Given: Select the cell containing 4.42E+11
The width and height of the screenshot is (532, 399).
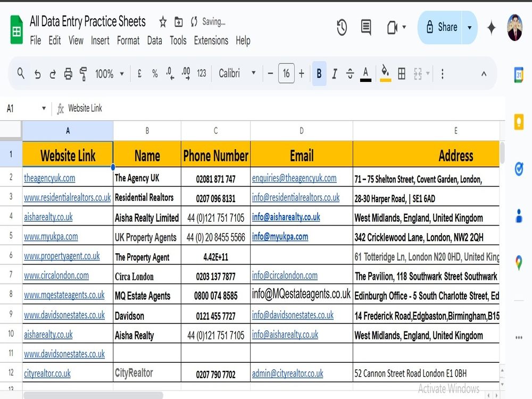Looking at the screenshot, I should pyautogui.click(x=215, y=255).
